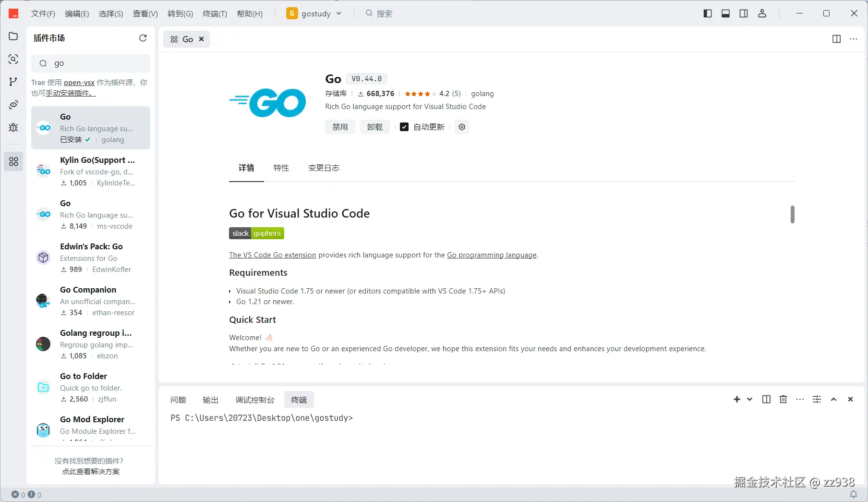Screen dimensions: 868x502
Task: Select the Kylin Go(Support ... plugin
Action: click(91, 171)
